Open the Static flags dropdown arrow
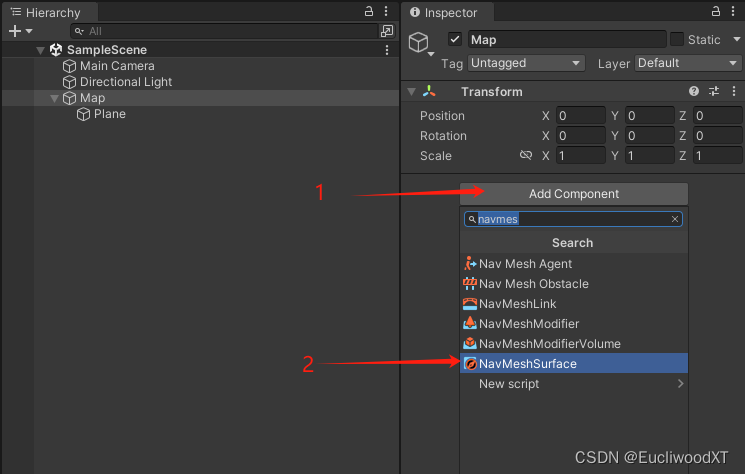This screenshot has height=474, width=745. pyautogui.click(x=737, y=39)
